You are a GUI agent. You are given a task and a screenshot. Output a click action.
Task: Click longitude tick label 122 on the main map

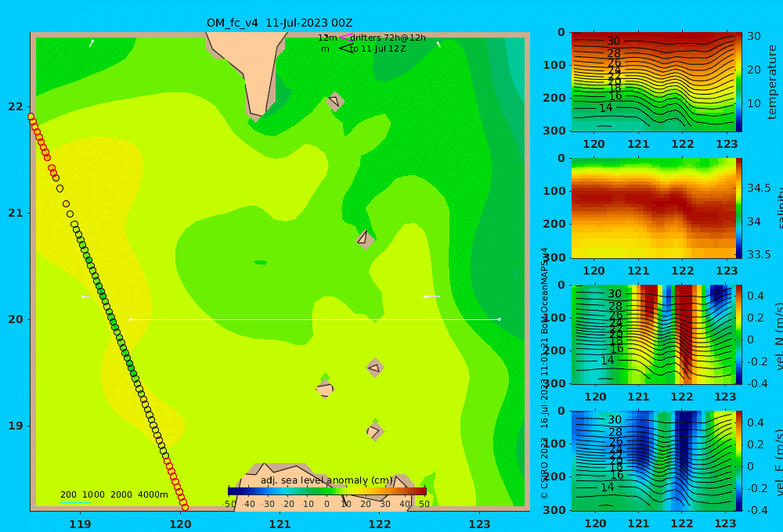[x=380, y=524]
